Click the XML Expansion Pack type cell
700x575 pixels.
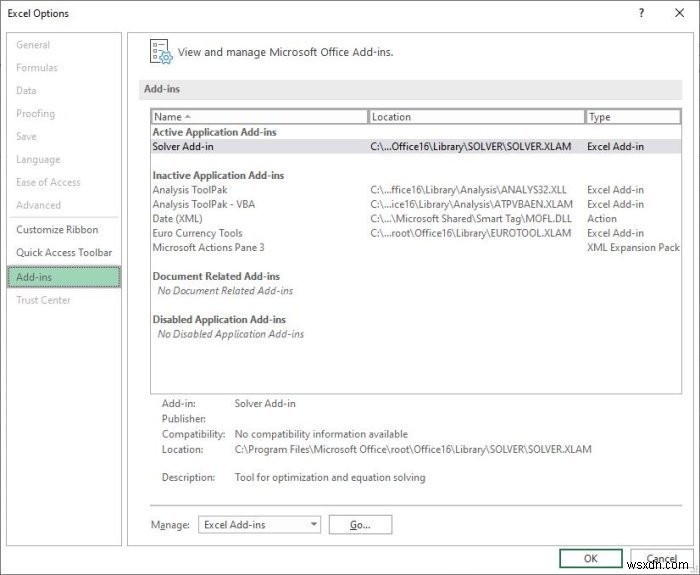[633, 247]
